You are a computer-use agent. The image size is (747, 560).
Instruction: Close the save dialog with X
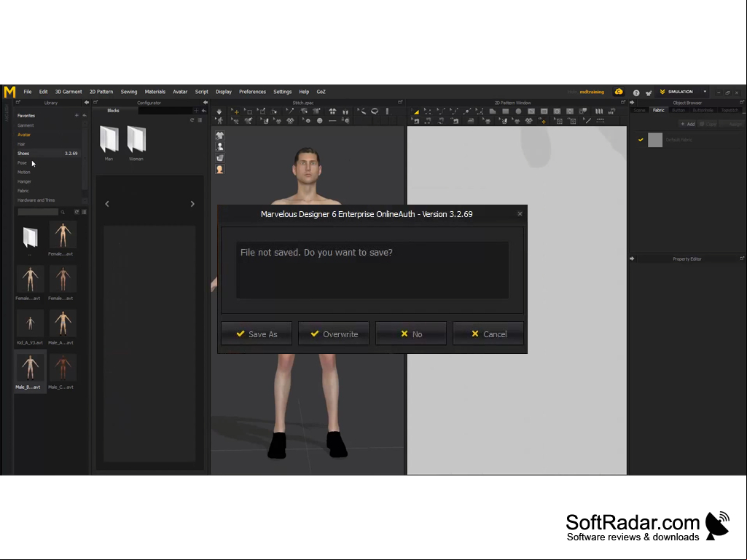520,214
